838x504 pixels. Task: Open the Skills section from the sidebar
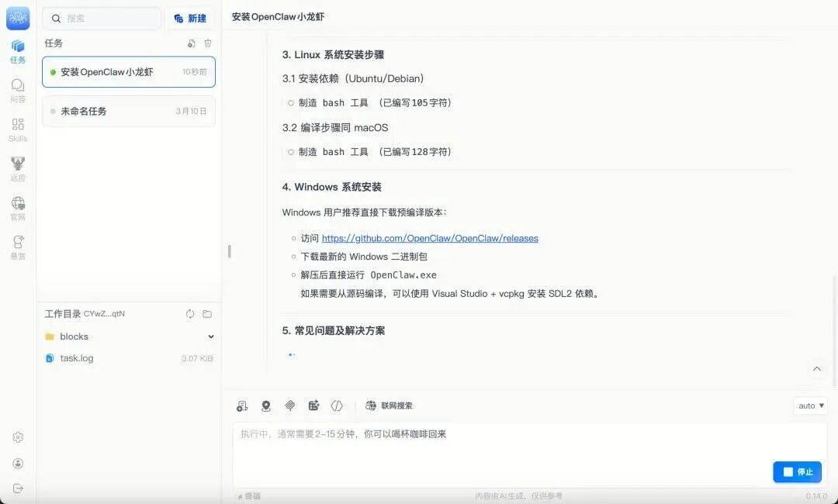17,128
